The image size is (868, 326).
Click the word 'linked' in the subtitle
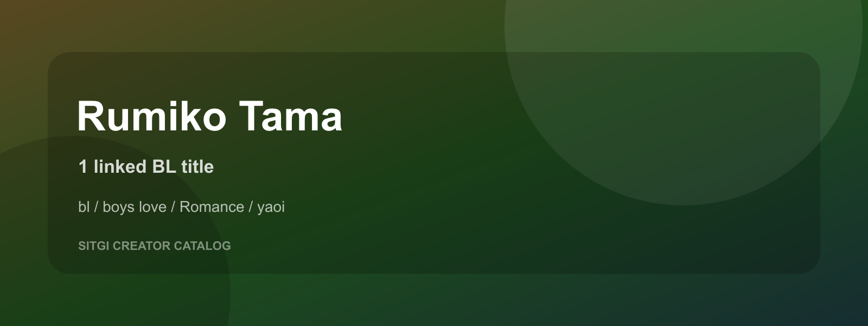click(x=120, y=166)
